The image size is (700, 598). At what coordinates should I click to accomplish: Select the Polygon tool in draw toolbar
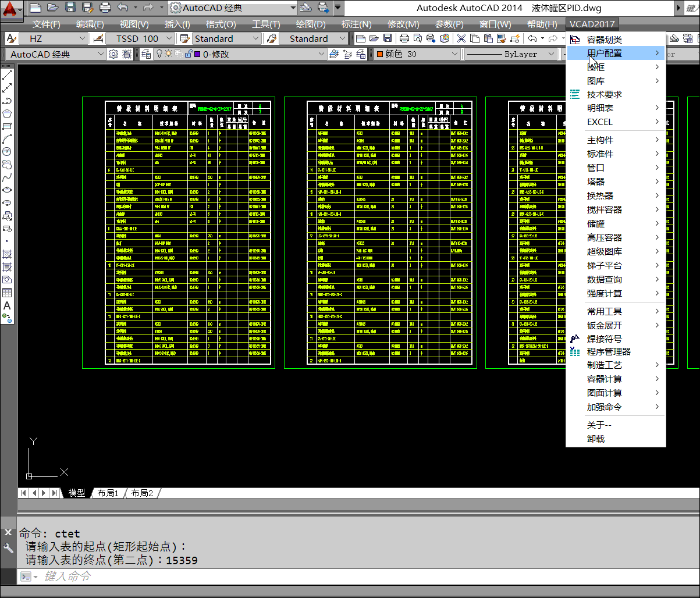(7, 113)
